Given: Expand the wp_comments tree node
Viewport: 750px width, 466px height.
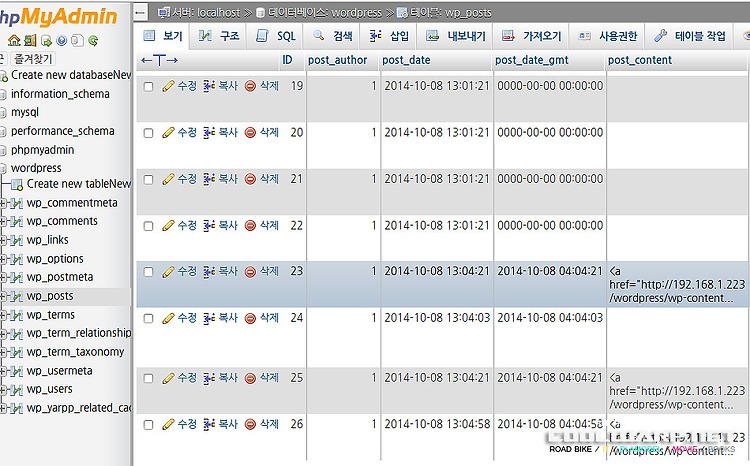Looking at the screenshot, I should [3, 222].
